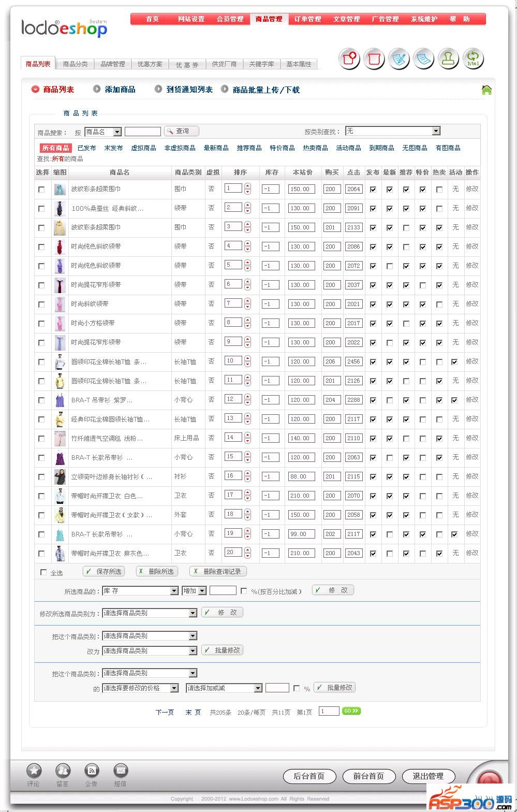The image size is (517, 812).
Task: Click 退出管理 footer button
Action: (428, 776)
